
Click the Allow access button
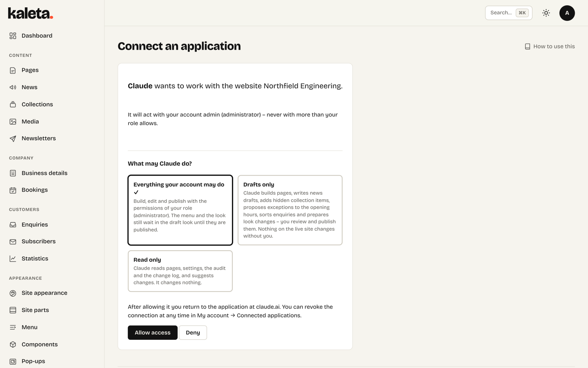click(153, 333)
